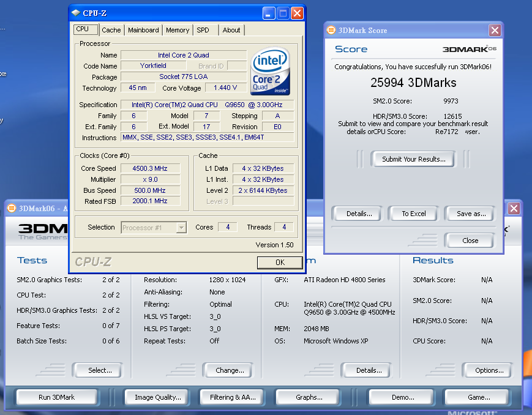This screenshot has width=532, height=415.
Task: Click the Cores count value 4
Action: [228, 227]
